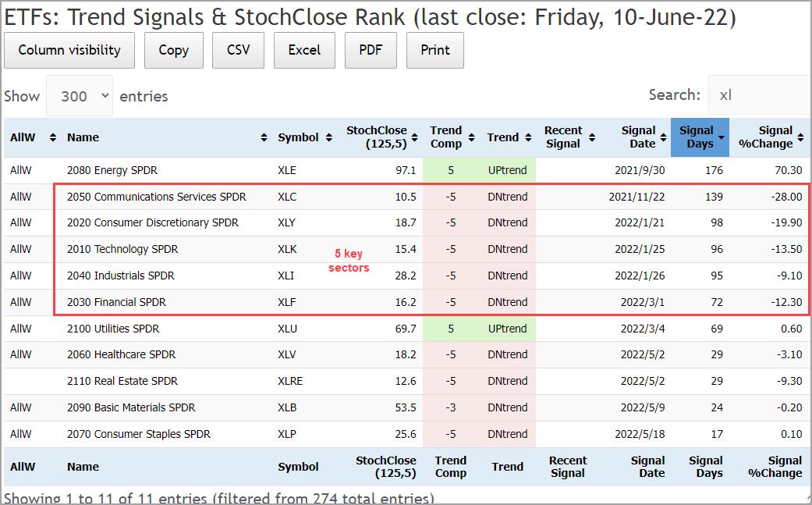Sort by Recent Signal arrows
The width and height of the screenshot is (812, 505).
tap(593, 137)
